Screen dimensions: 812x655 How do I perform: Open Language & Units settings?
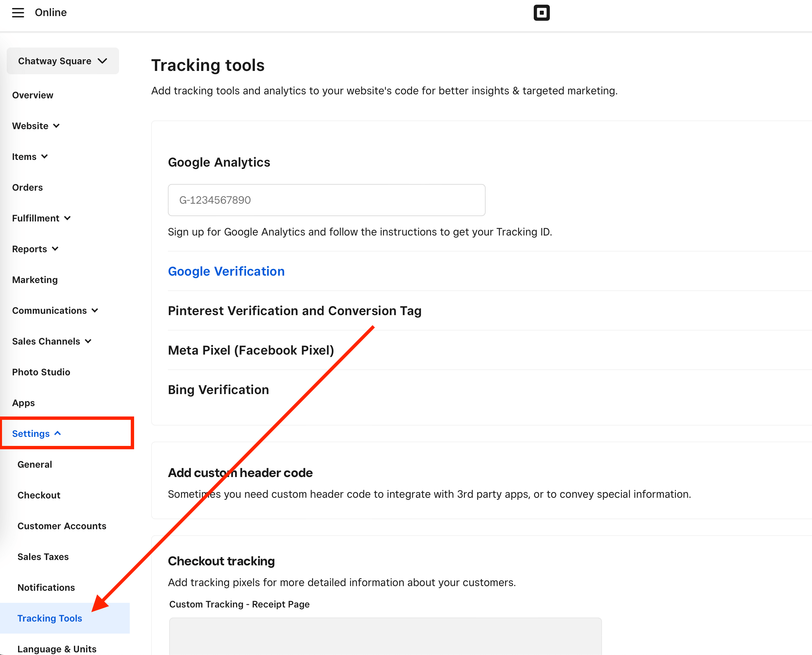pos(57,649)
